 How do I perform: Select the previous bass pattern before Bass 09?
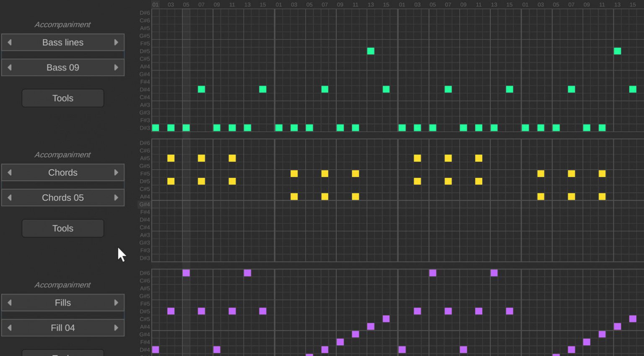9,67
